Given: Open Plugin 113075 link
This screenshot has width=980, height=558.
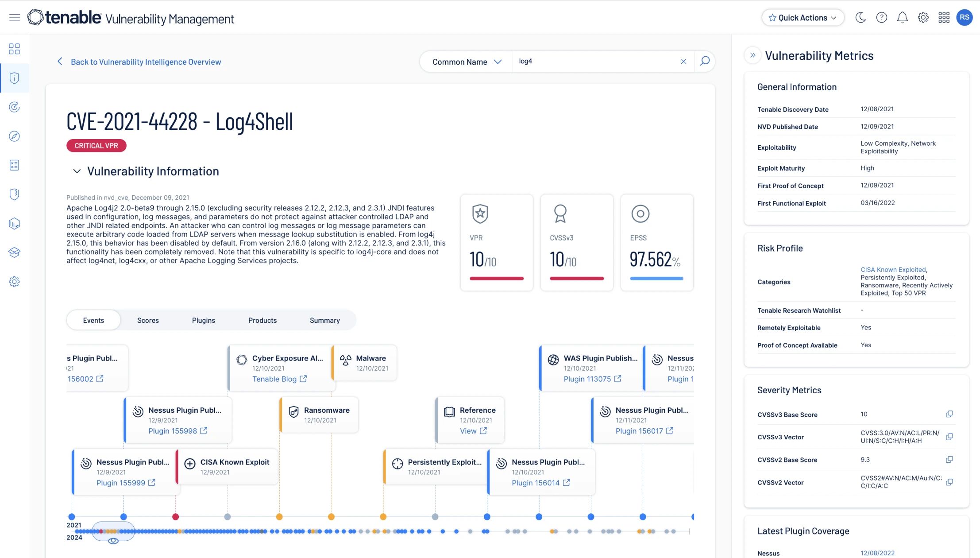Looking at the screenshot, I should pyautogui.click(x=592, y=379).
